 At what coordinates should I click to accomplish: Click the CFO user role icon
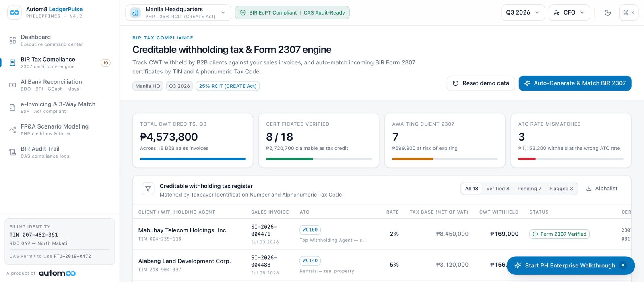point(557,13)
